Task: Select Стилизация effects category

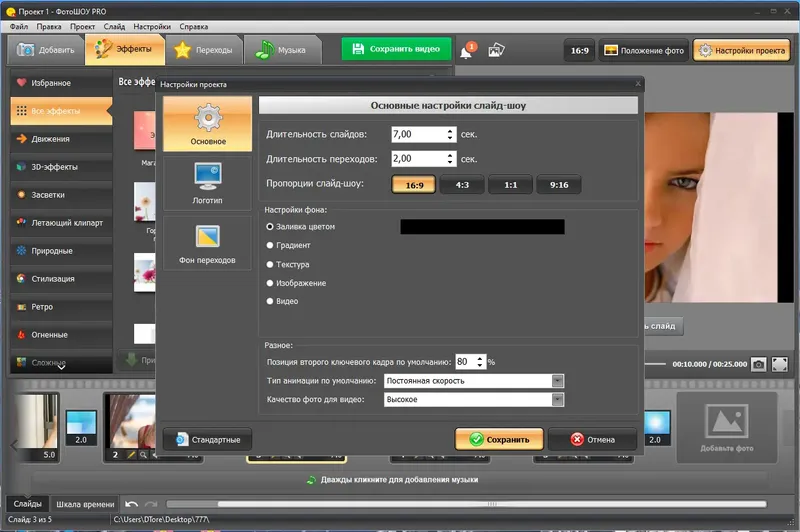Action: click(61, 279)
